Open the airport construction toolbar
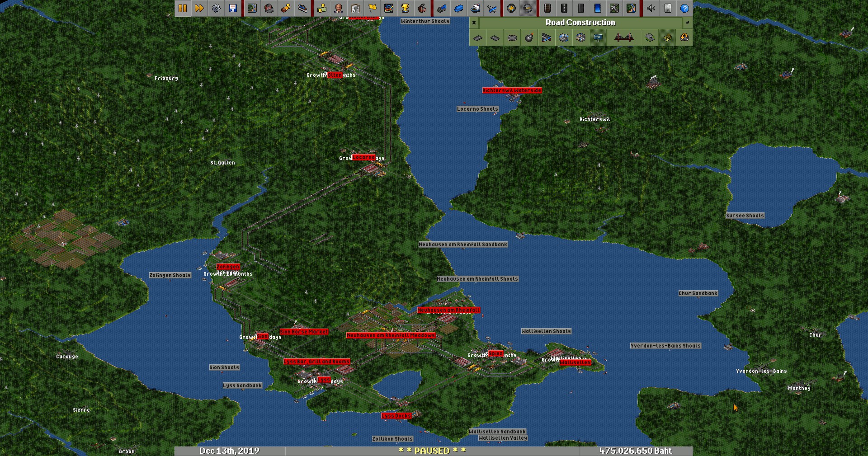The height and width of the screenshot is (456, 868). click(x=614, y=8)
